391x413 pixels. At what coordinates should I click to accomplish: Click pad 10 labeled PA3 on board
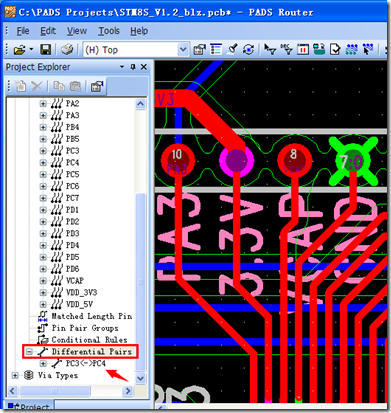click(178, 161)
